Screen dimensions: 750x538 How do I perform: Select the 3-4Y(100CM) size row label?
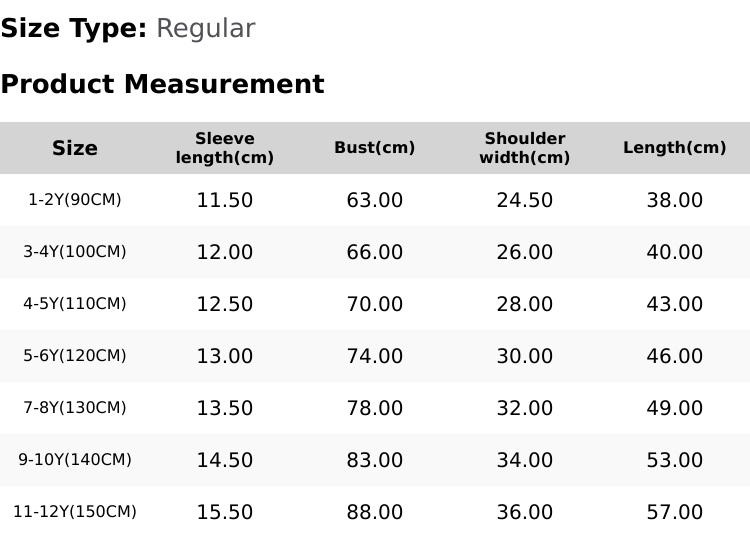click(75, 252)
